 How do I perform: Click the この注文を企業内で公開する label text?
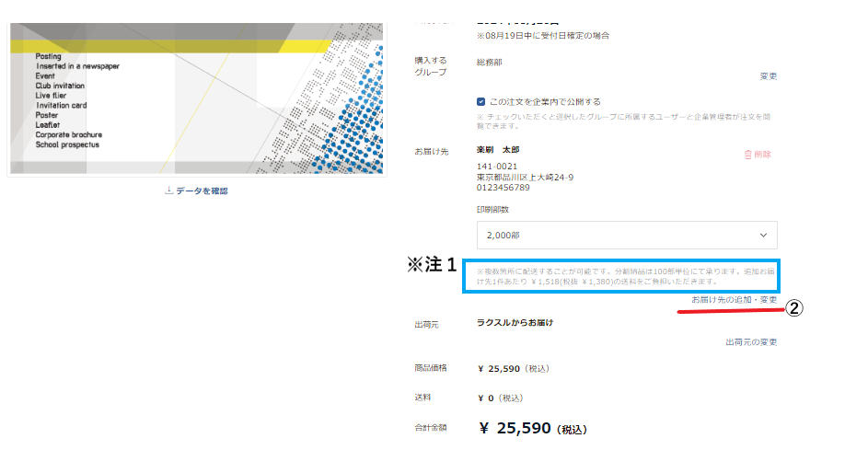(545, 102)
